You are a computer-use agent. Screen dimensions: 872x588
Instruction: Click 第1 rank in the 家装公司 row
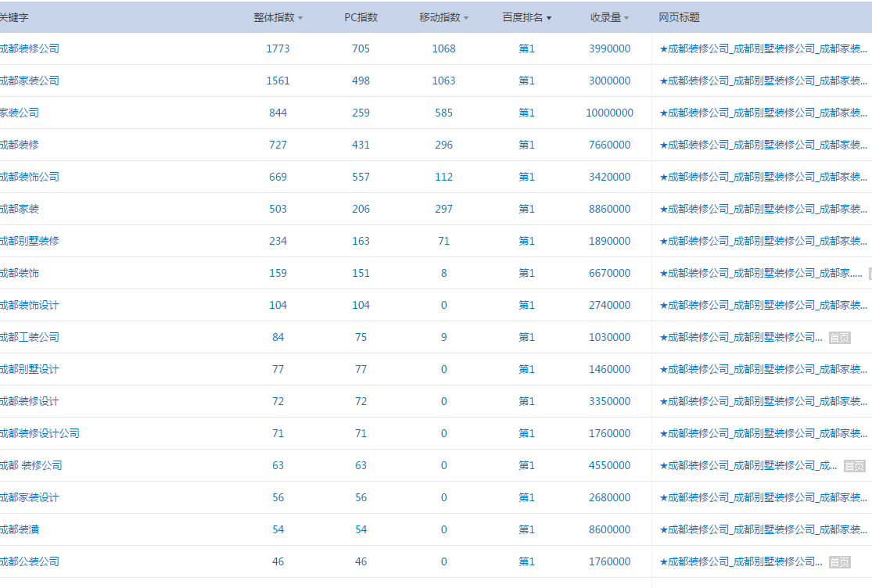[x=527, y=113]
